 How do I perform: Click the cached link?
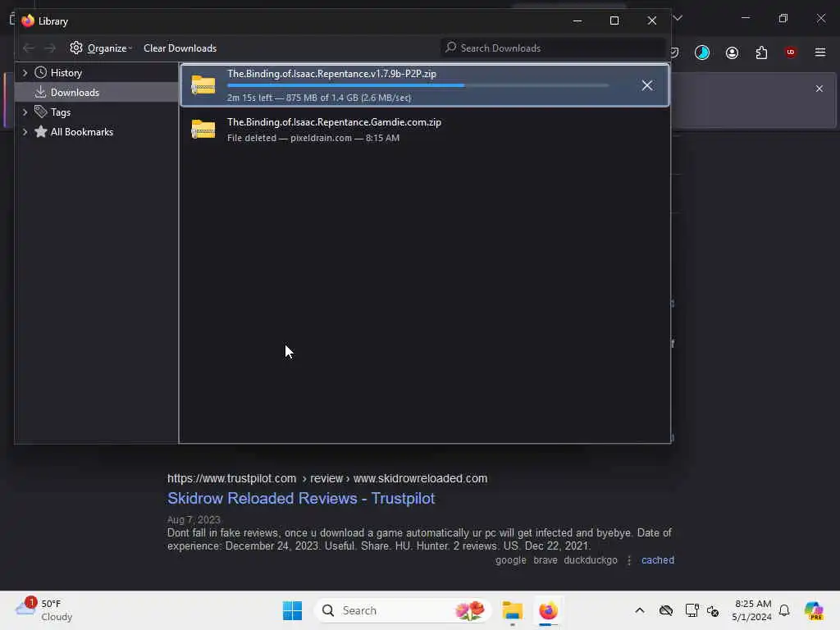coord(657,559)
